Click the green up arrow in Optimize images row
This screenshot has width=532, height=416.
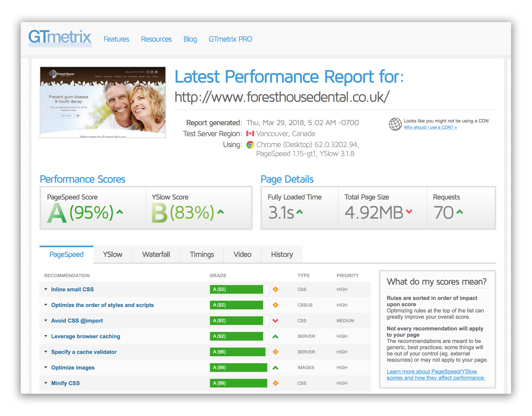275,368
